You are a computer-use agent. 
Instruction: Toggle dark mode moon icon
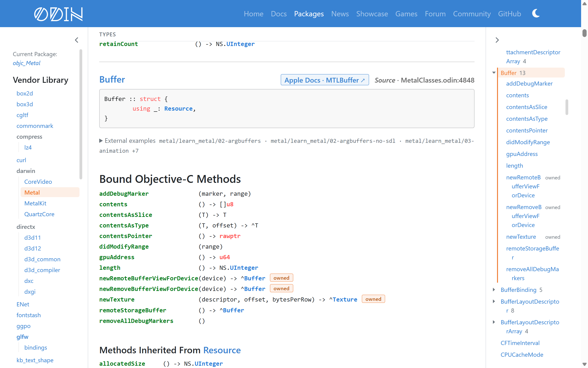click(536, 13)
